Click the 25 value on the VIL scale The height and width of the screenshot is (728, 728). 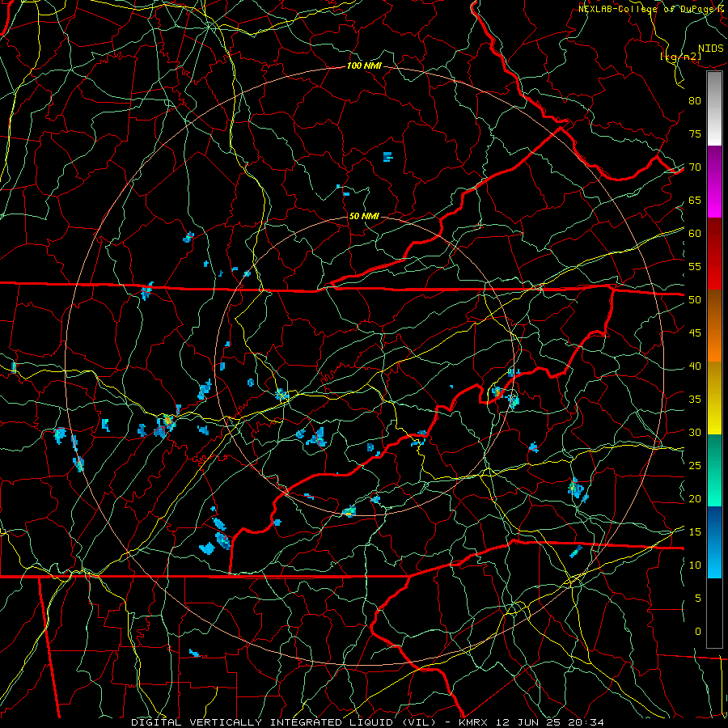click(695, 466)
